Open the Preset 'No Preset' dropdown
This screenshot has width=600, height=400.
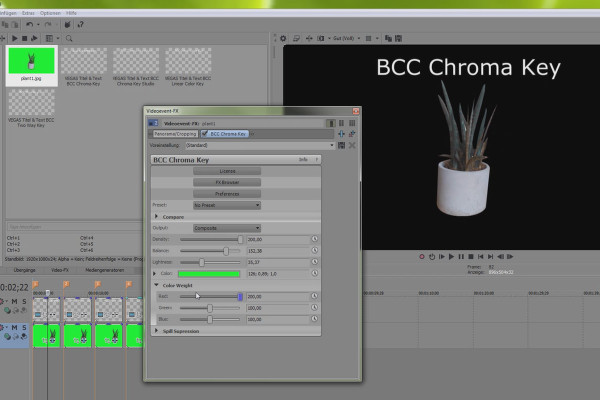[x=227, y=205]
